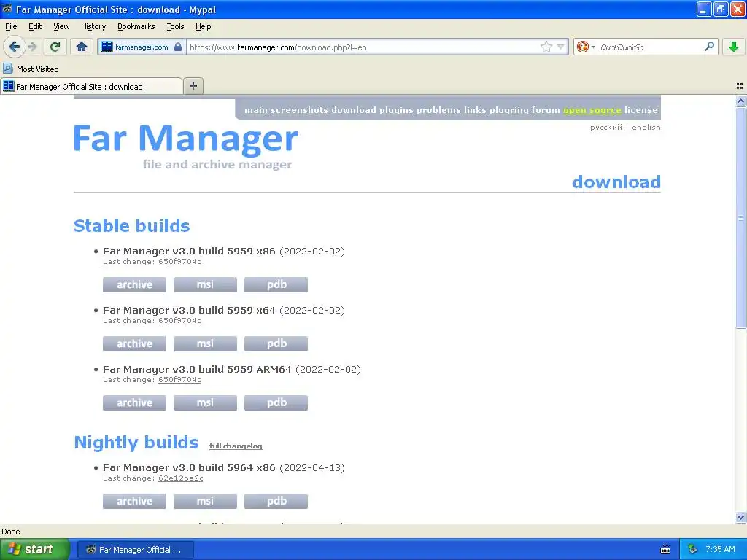Open the Home page icon
Image resolution: width=747 pixels, height=560 pixels.
tap(82, 47)
